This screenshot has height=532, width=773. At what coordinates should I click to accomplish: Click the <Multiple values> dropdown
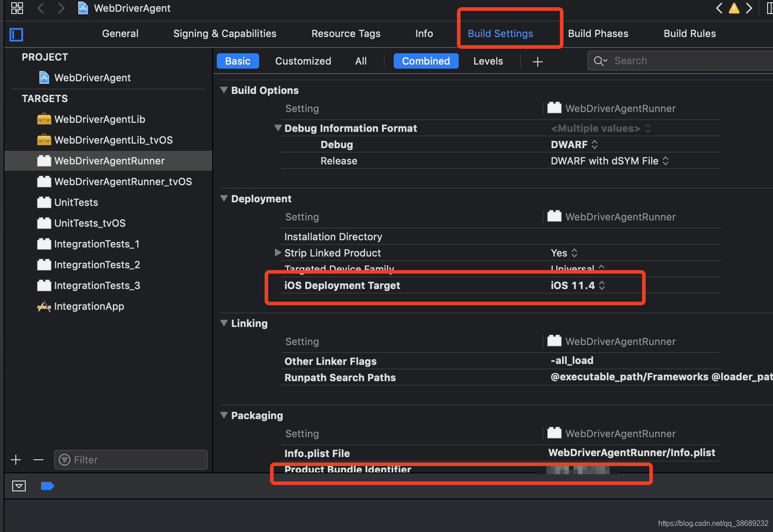tap(601, 128)
